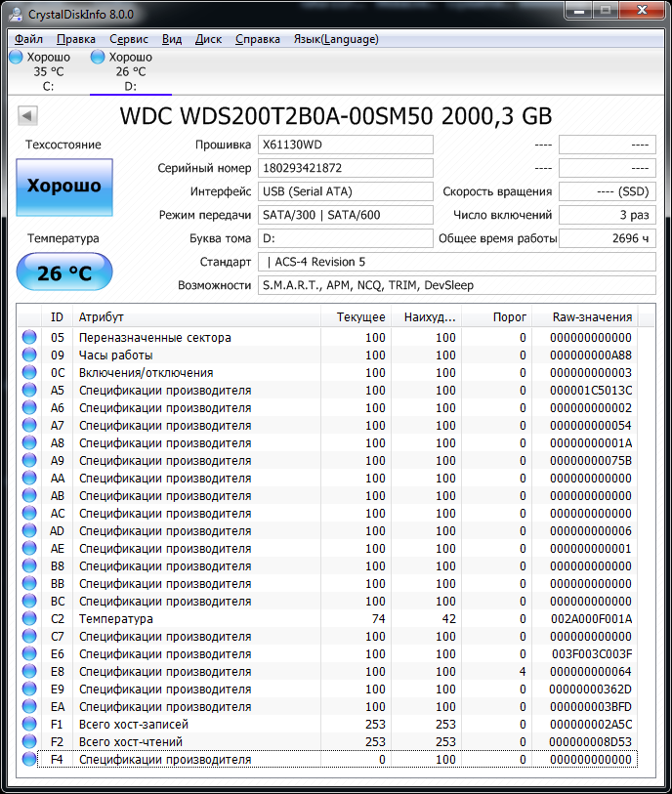Click status icon of attribute A5

tap(29, 390)
